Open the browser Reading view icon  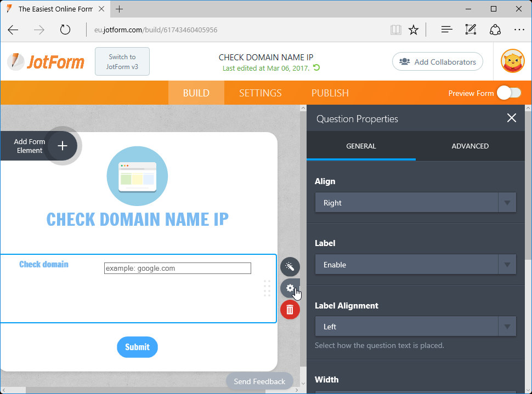[395, 30]
